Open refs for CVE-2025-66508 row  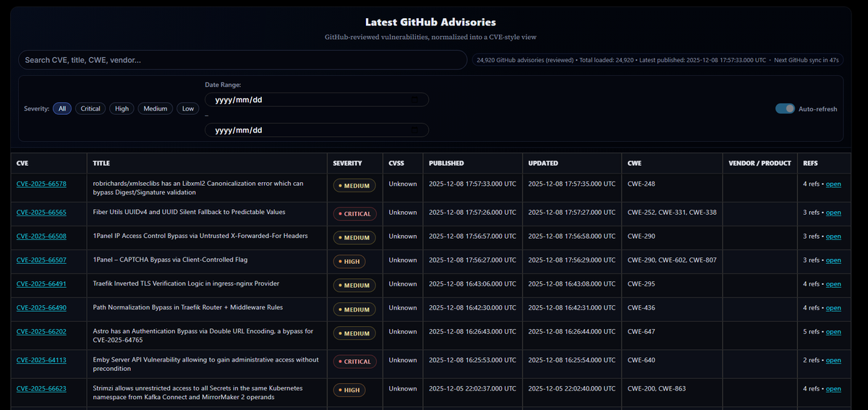833,236
